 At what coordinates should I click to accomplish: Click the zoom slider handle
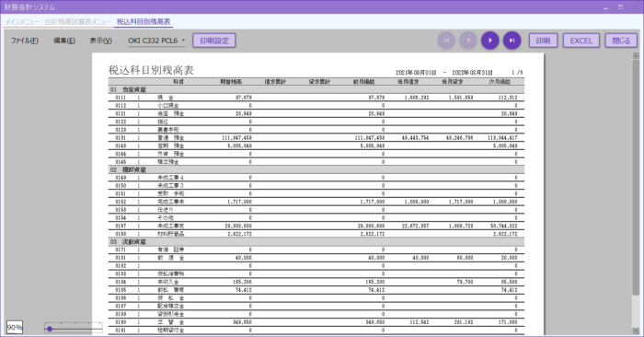[50, 329]
